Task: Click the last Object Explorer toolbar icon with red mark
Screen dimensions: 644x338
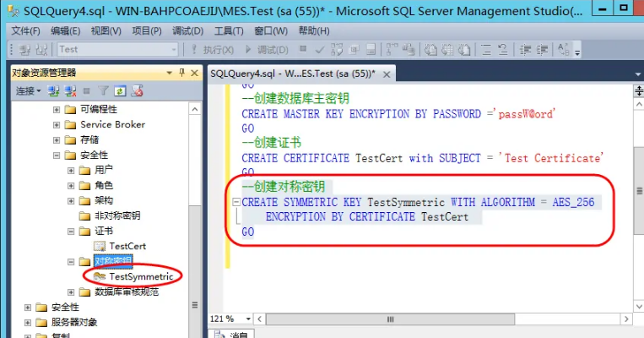Action: [x=137, y=91]
